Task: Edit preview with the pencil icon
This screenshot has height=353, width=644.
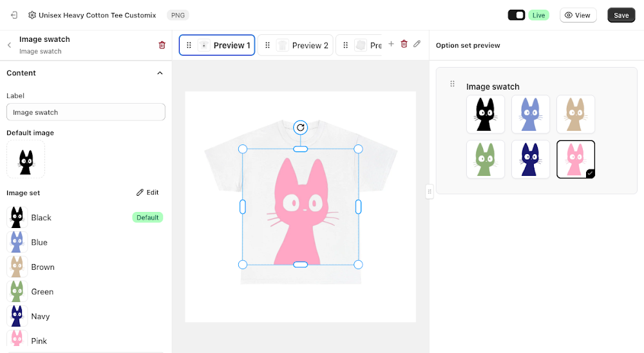Action: pos(417,44)
